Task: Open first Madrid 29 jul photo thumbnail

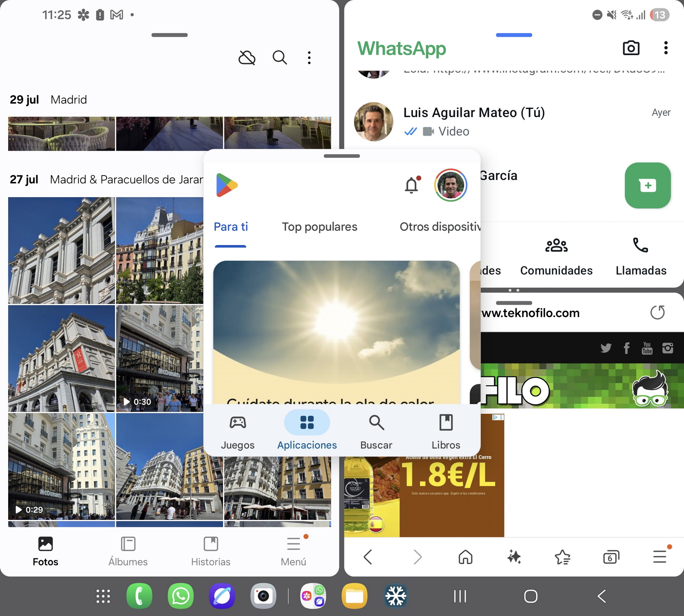Action: (x=61, y=134)
